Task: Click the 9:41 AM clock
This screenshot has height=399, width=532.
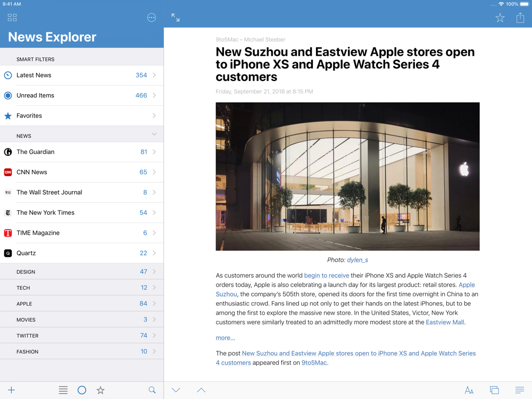Action: pos(12,4)
